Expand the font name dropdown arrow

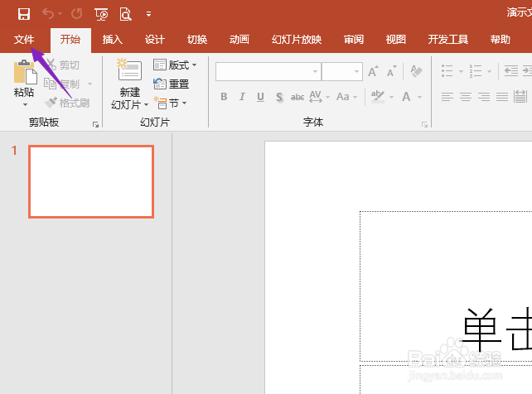pyautogui.click(x=315, y=71)
